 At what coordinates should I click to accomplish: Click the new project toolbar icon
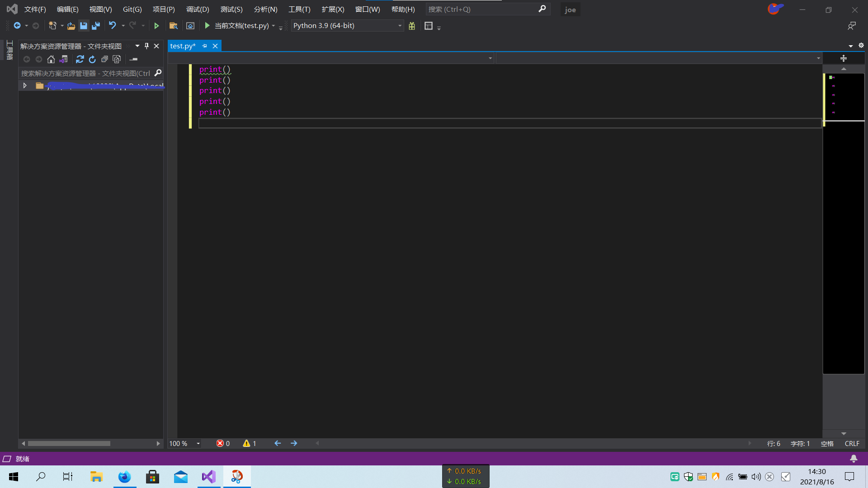point(52,26)
